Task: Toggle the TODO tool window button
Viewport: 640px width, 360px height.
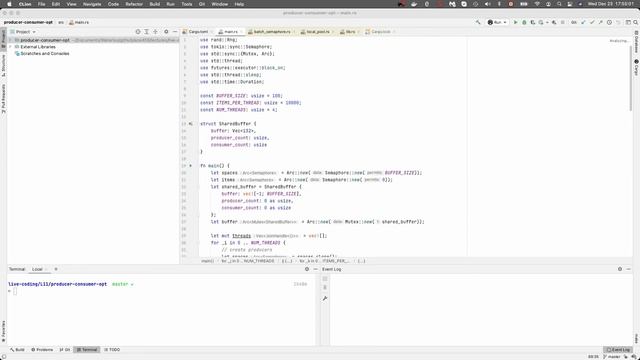Action: [112, 350]
